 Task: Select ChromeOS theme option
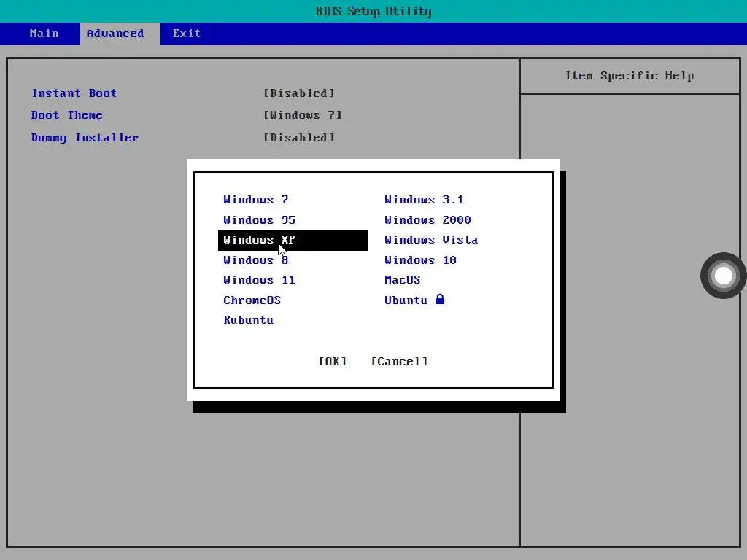(252, 300)
